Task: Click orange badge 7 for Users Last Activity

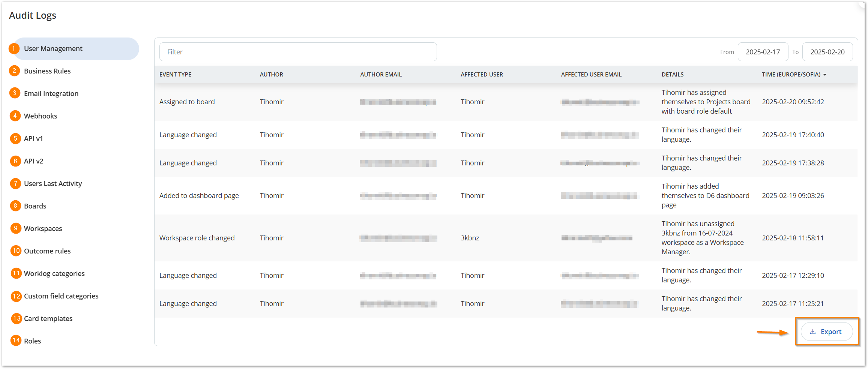Action: [x=15, y=183]
